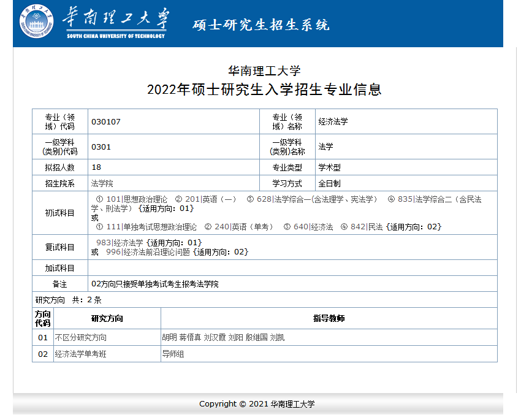Open exam subject 640|经济法
521x420 pixels.
click(x=313, y=227)
